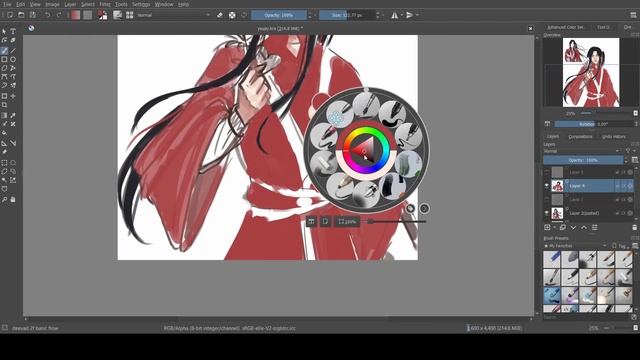
Task: Select the Line tool
Action: coord(13,51)
